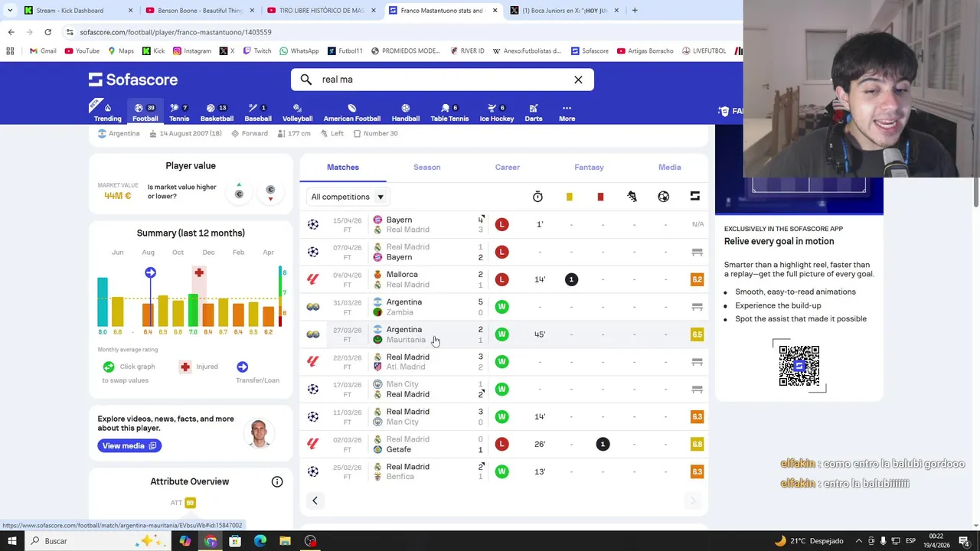Click the View media button
This screenshot has height=551, width=980.
coord(129,445)
